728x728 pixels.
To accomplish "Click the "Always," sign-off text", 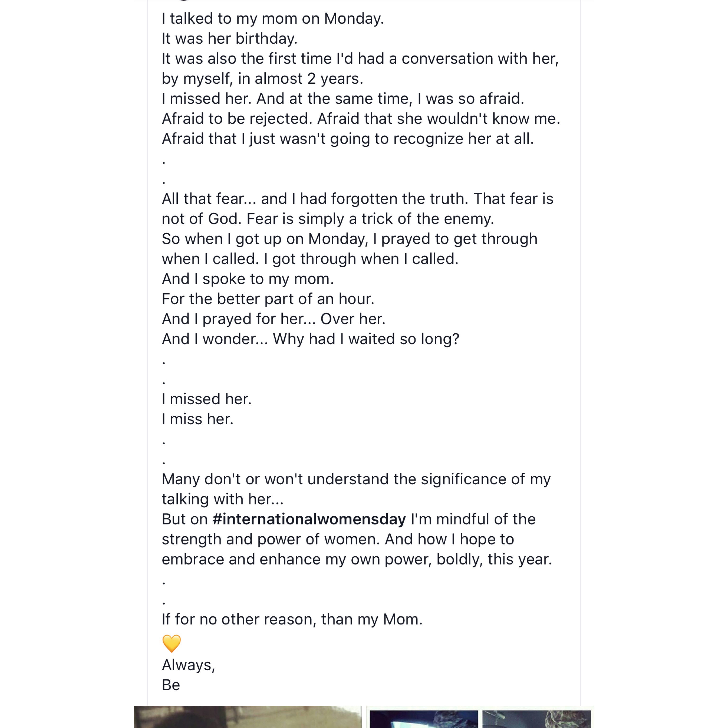I will (x=188, y=665).
